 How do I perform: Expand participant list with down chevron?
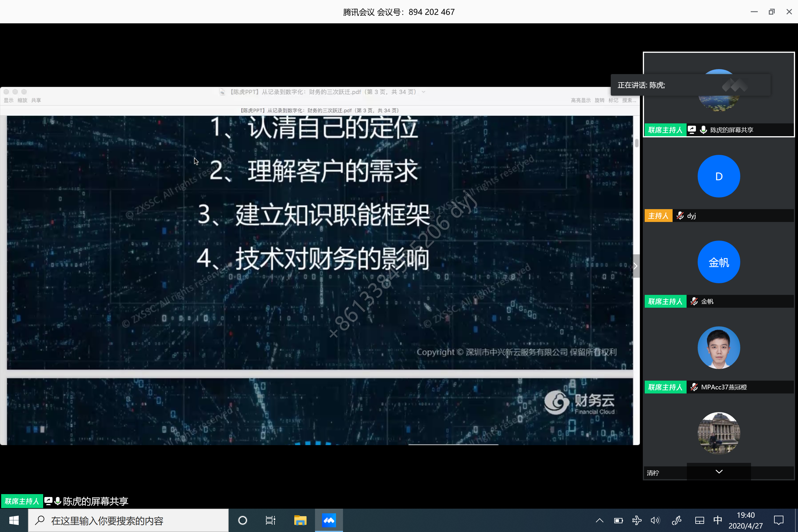tap(719, 472)
